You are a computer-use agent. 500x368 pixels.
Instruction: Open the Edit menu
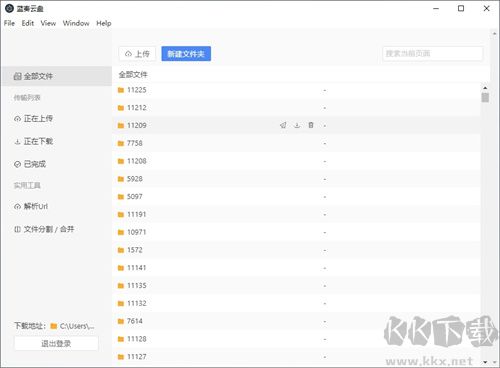[x=28, y=23]
